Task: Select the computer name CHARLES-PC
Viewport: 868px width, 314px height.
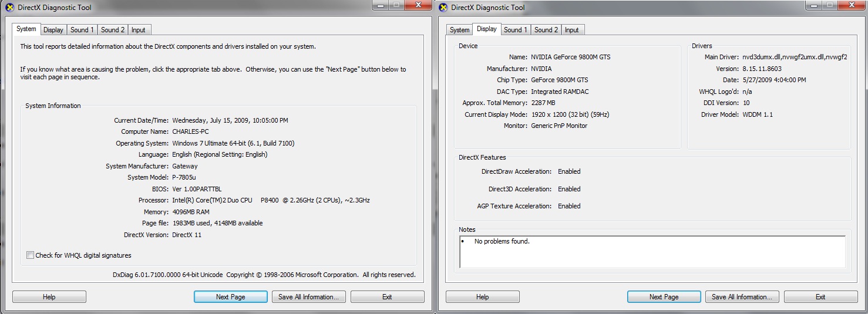Action: (190, 131)
